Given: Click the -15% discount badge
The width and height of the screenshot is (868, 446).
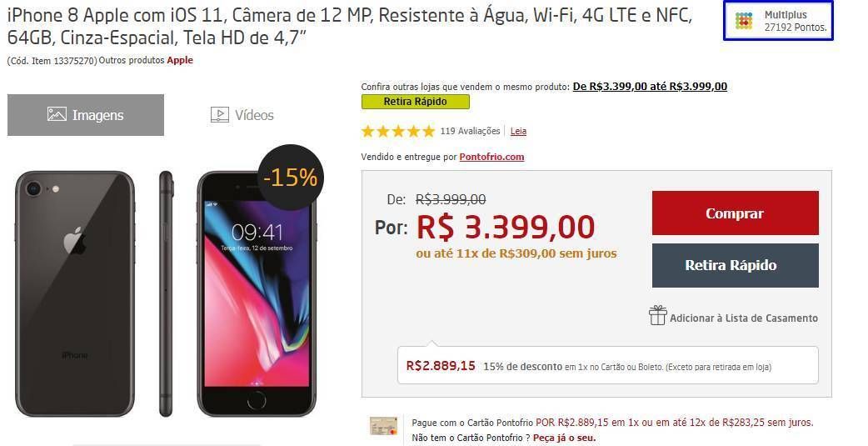Looking at the screenshot, I should 291,178.
